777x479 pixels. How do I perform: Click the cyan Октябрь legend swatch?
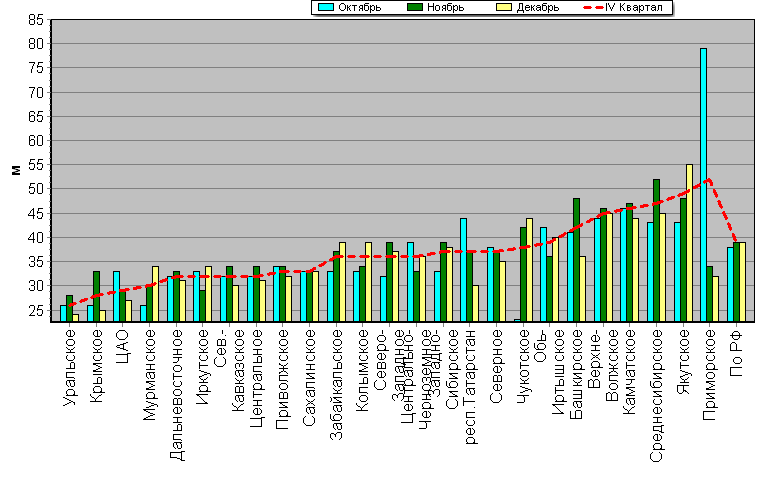point(326,7)
